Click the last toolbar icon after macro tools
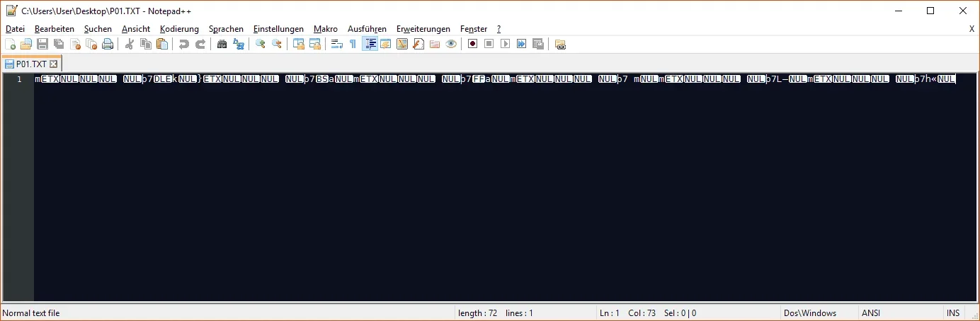The image size is (980, 321). pos(560,44)
